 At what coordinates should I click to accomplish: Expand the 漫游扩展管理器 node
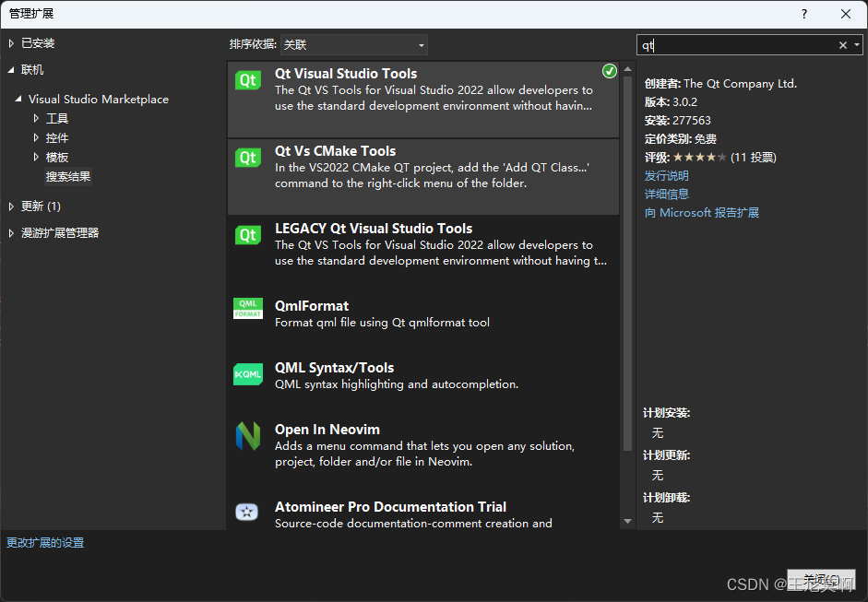pos(11,233)
